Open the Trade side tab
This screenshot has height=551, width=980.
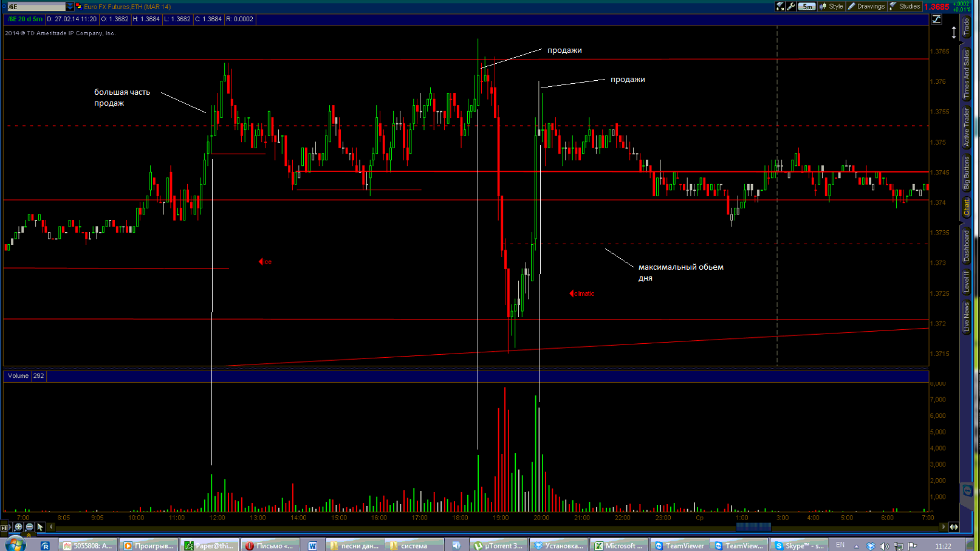966,27
